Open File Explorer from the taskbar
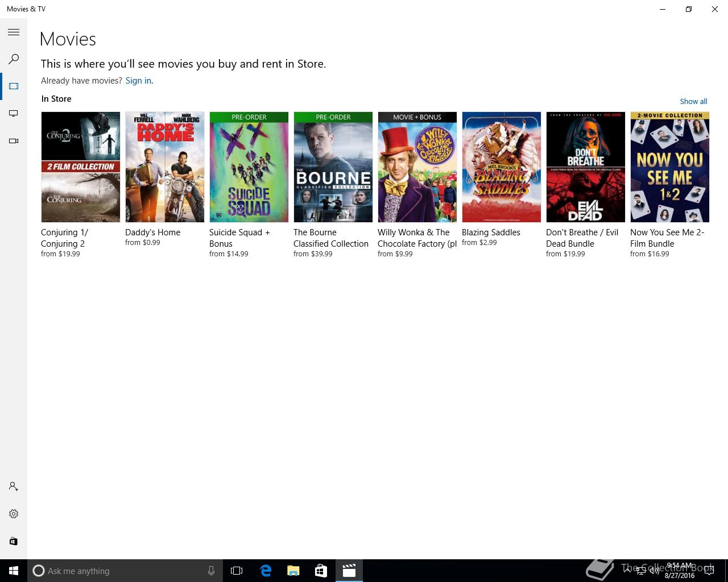 pos(293,571)
